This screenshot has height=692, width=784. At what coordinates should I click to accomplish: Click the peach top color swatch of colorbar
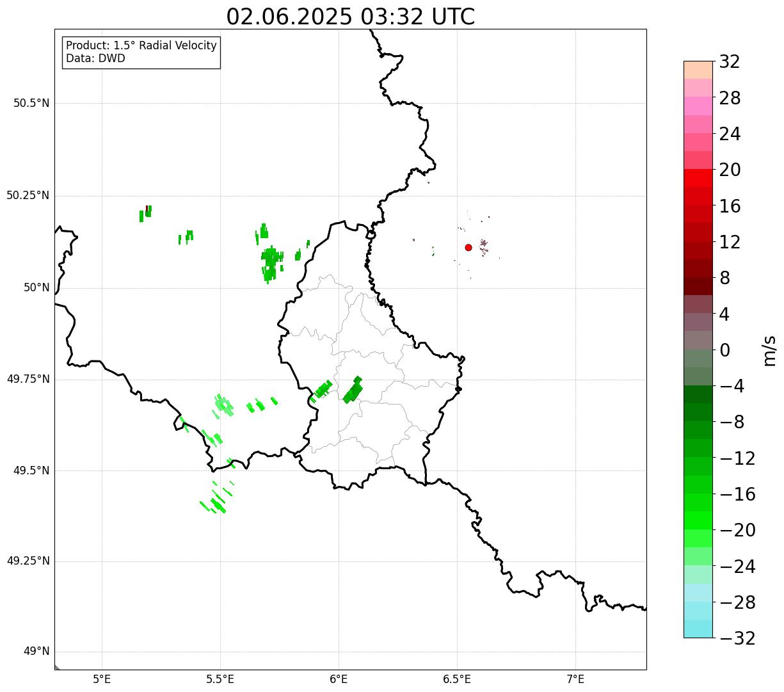point(698,70)
